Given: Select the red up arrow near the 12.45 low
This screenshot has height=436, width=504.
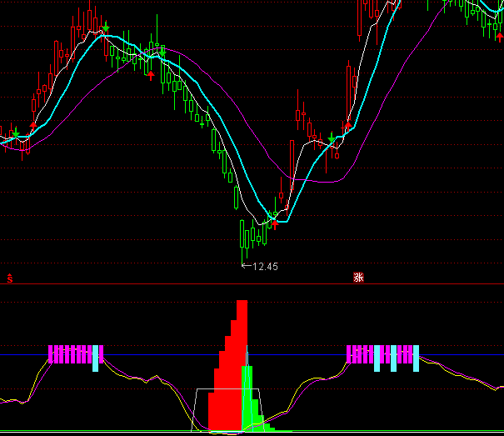Looking at the screenshot, I should [275, 223].
